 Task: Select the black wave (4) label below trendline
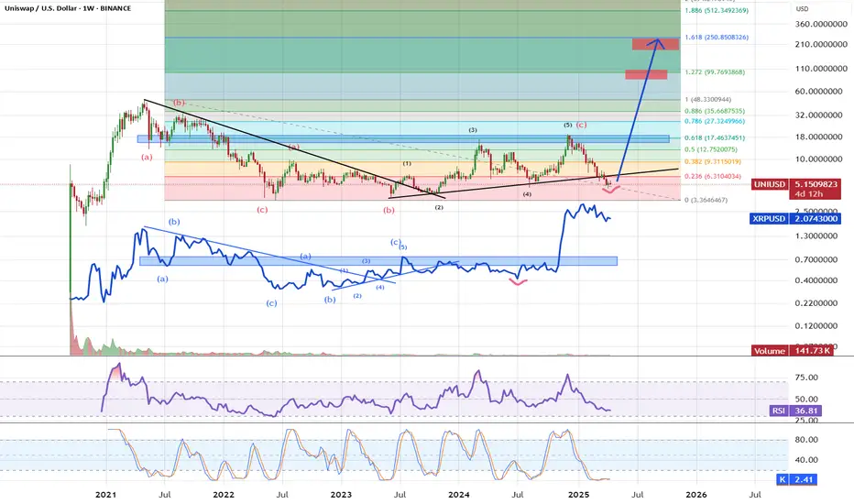[x=527, y=194]
